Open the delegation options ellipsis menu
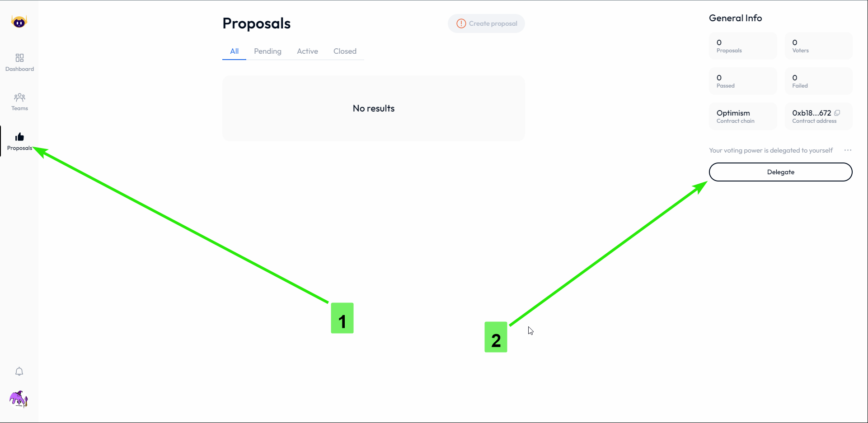 pyautogui.click(x=848, y=150)
